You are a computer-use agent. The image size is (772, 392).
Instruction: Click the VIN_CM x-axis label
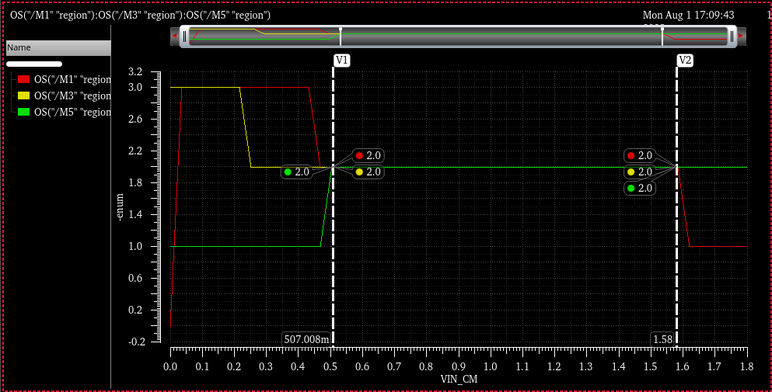459,379
